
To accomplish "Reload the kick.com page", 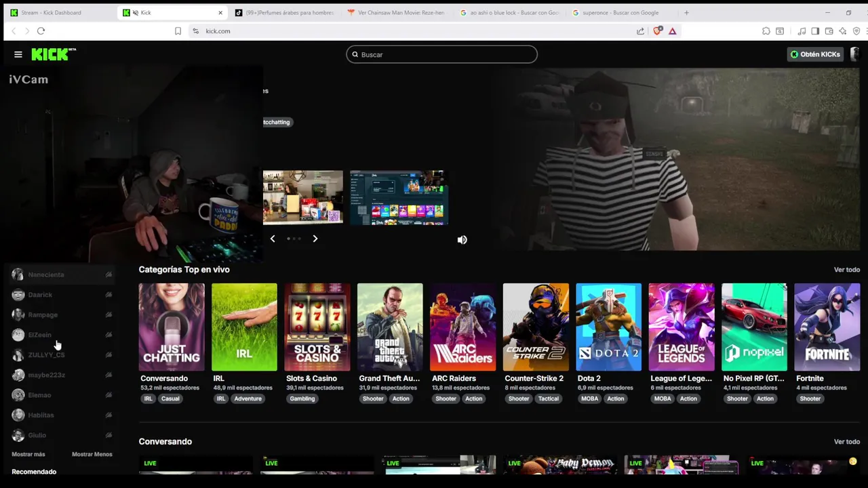I will 41,31.
